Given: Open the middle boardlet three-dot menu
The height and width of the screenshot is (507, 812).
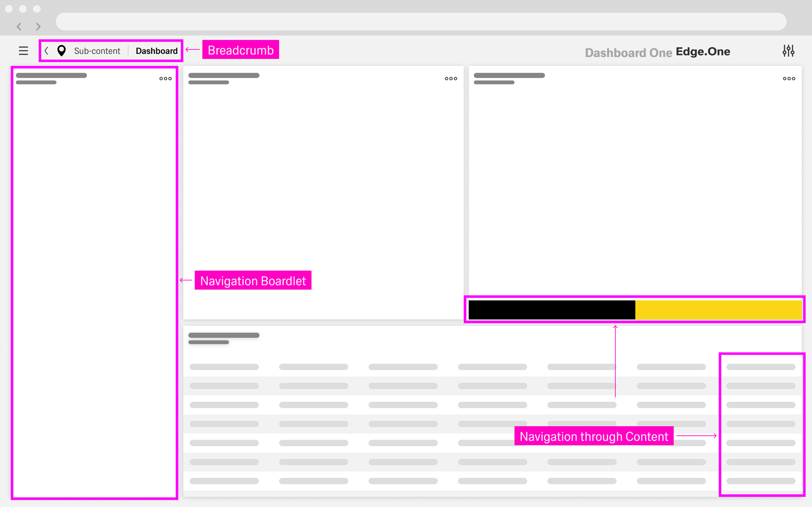Looking at the screenshot, I should [x=451, y=79].
